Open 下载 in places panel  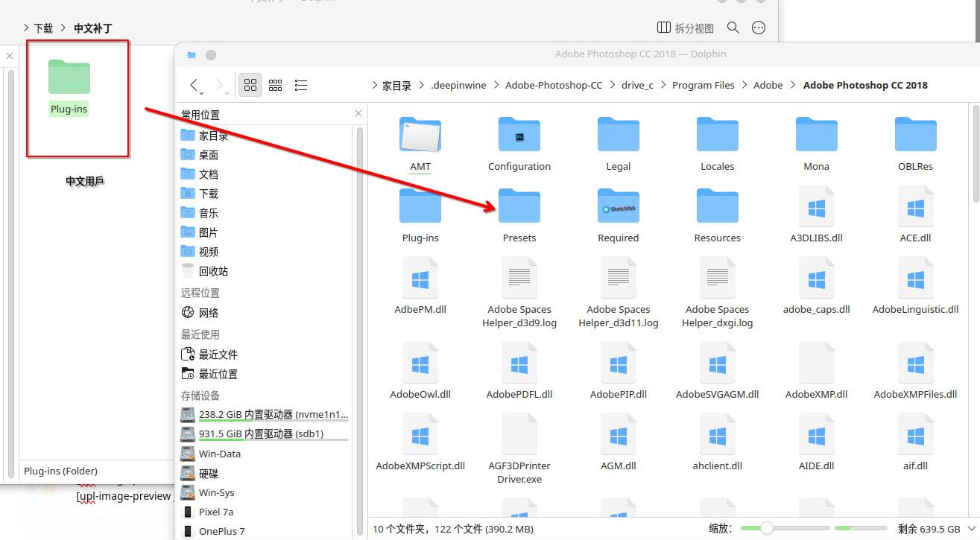(x=267, y=194)
